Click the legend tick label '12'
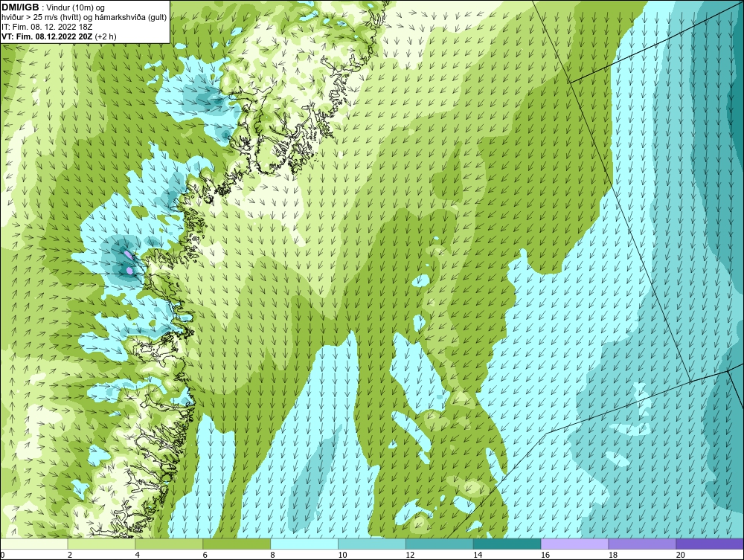Screen dimensions: 744x560 pos(410,555)
